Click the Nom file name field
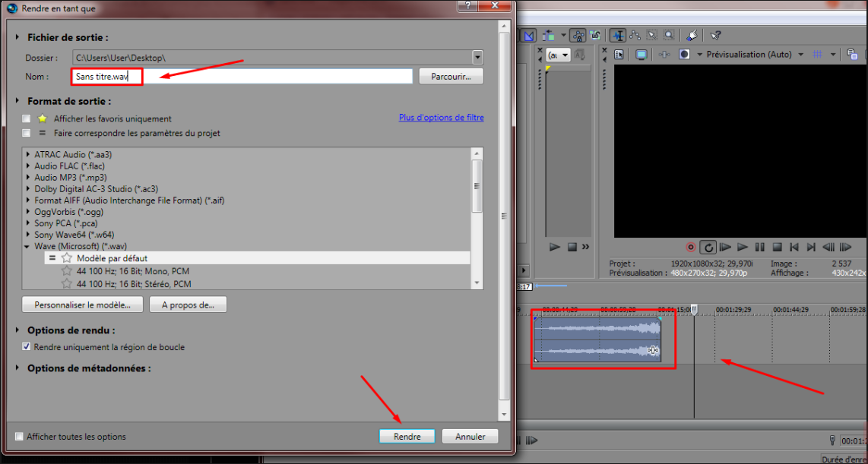 242,76
